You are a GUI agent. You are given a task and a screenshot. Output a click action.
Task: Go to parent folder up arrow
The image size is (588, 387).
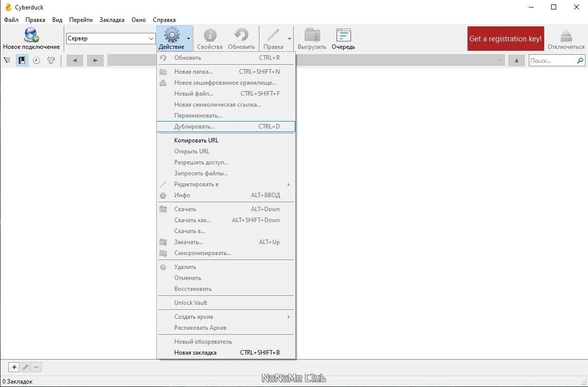[x=516, y=60]
